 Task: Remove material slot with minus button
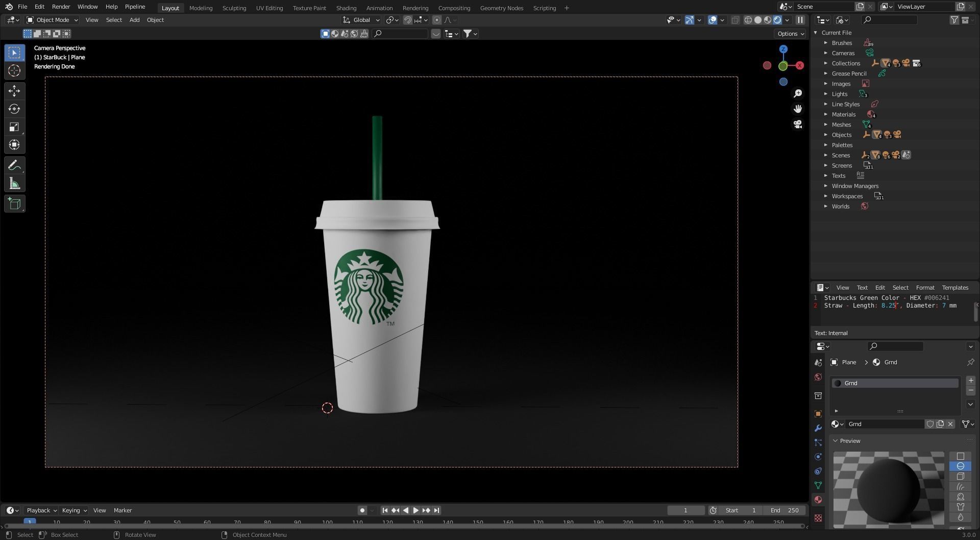point(971,390)
